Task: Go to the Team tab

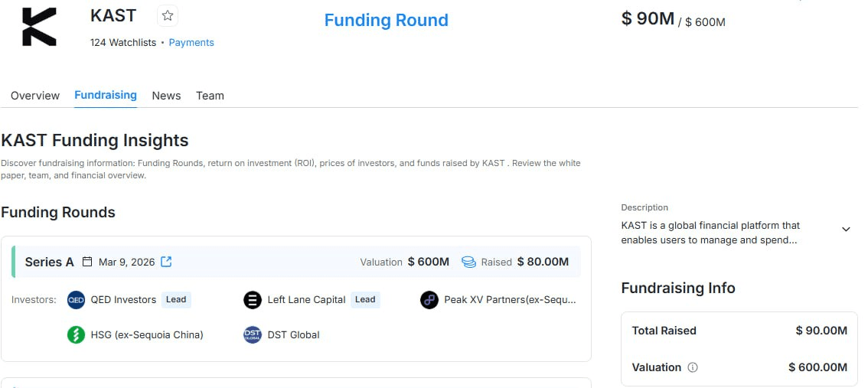Action: (x=210, y=96)
